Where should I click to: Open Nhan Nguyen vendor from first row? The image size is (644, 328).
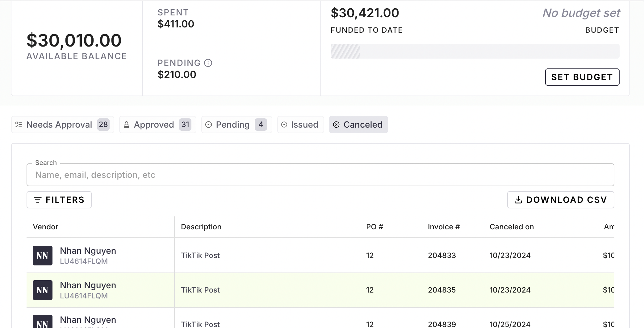[x=88, y=251]
